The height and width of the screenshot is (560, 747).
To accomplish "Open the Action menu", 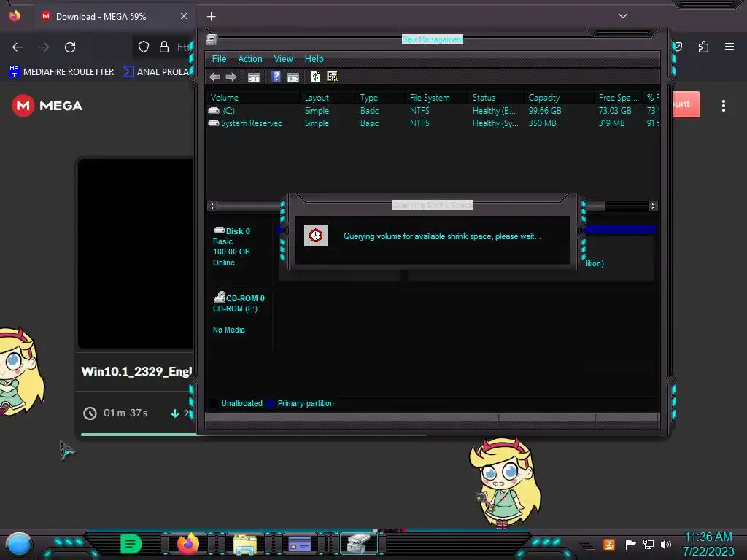I will 250,59.
